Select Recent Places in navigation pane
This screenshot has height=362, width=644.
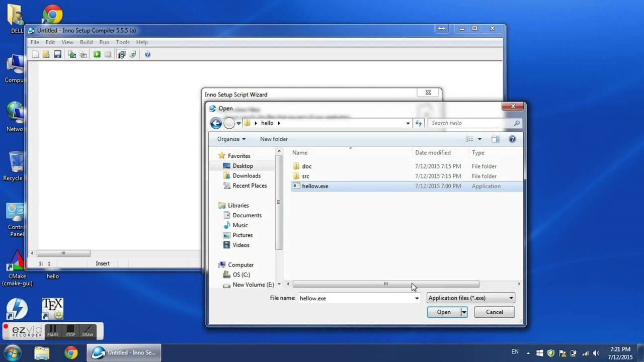coord(250,186)
